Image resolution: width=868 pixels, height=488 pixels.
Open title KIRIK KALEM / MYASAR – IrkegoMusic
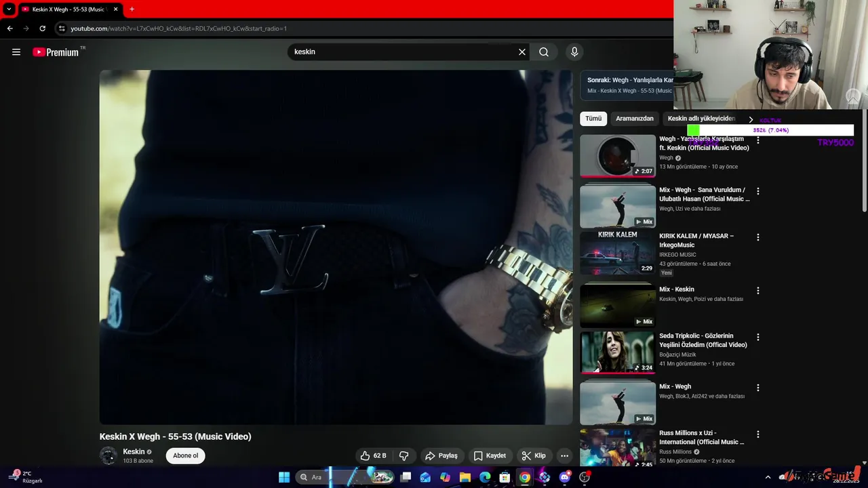click(696, 240)
